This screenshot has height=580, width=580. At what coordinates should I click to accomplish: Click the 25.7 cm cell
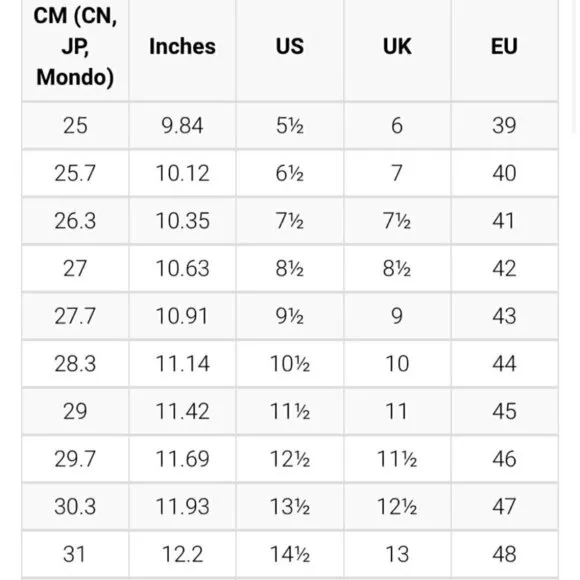(x=75, y=173)
